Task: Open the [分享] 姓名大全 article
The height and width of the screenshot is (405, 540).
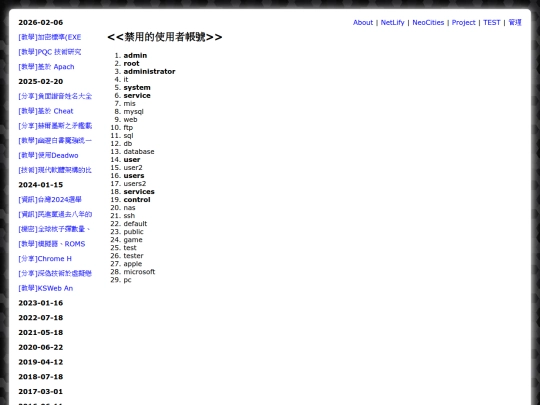Action: click(55, 96)
